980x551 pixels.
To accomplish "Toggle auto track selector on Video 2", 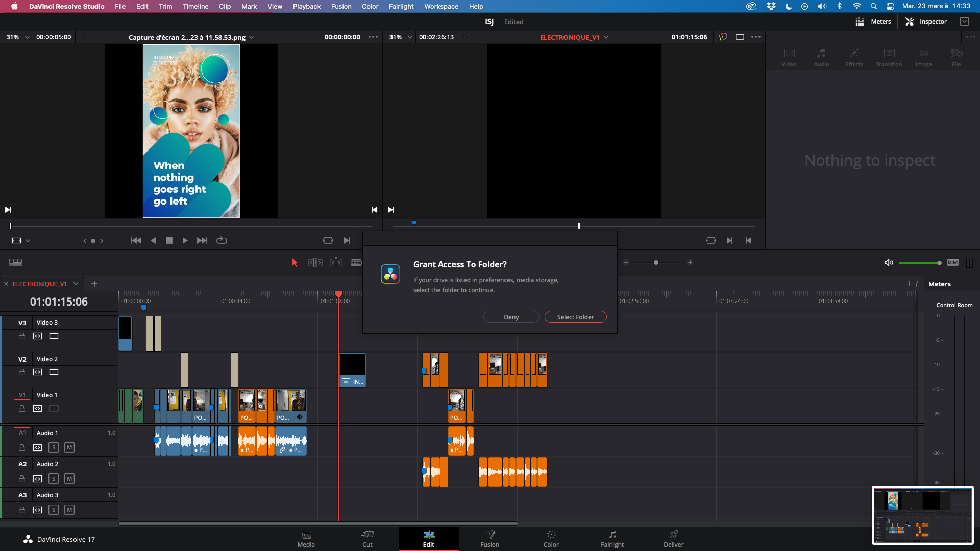I will pos(37,372).
